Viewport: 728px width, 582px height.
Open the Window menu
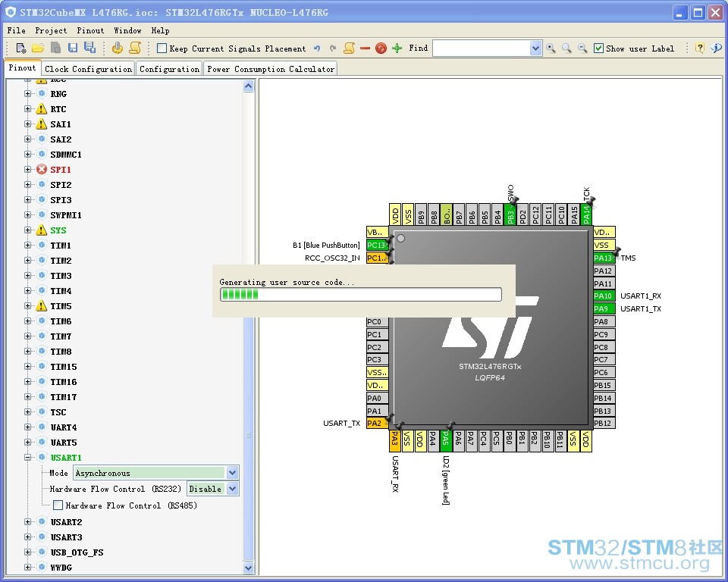(127, 30)
